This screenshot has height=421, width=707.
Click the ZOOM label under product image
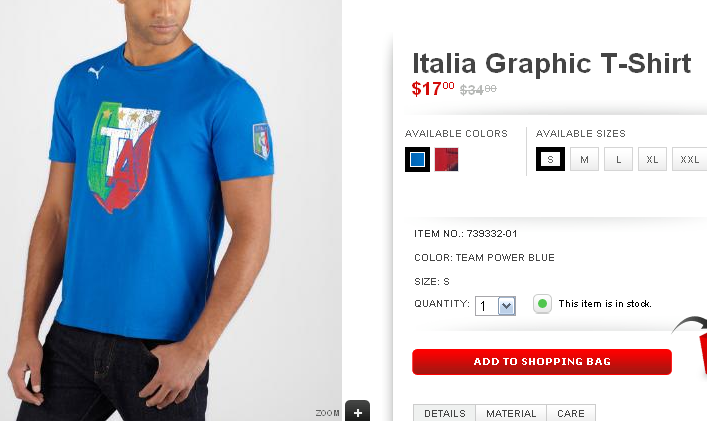[x=327, y=413]
